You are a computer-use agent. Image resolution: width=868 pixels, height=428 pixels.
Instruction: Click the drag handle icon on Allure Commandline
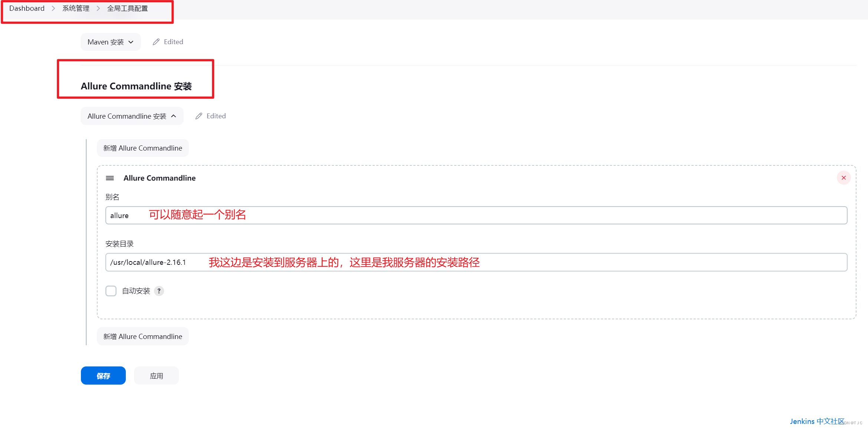tap(108, 178)
